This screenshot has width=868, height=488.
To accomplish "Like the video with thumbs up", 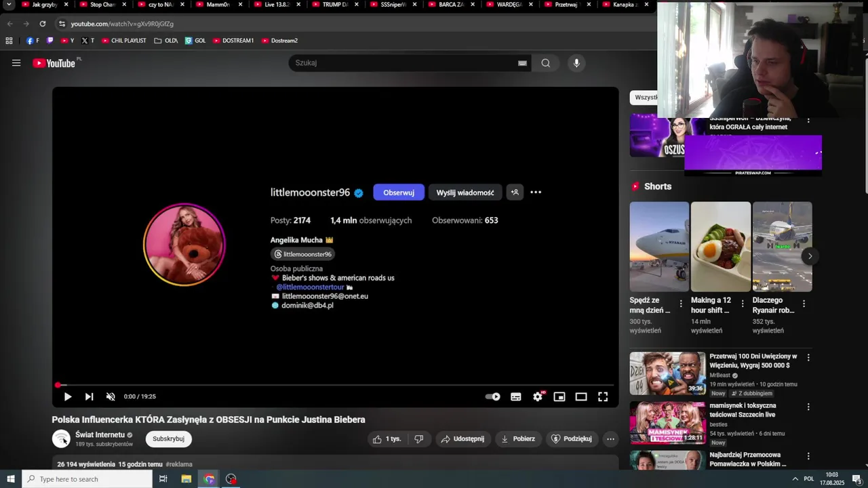I will pos(387,439).
